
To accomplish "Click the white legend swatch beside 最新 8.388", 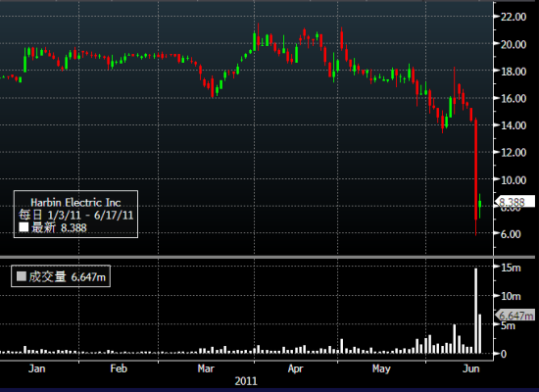I will click(24, 227).
